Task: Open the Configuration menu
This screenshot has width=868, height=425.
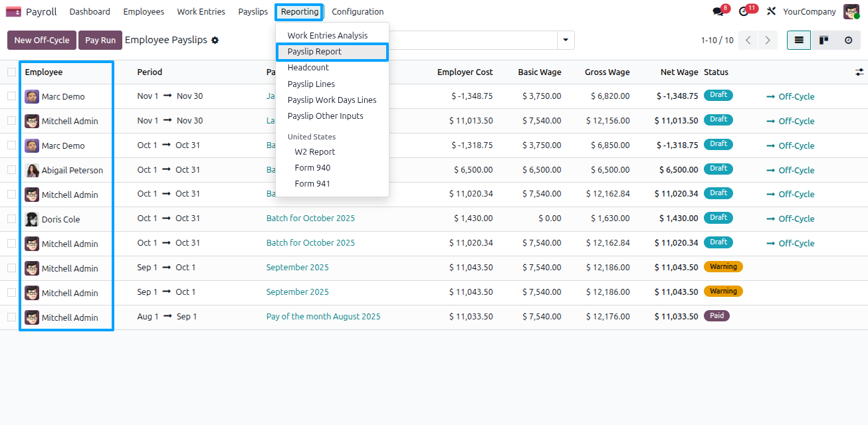Action: pos(358,11)
